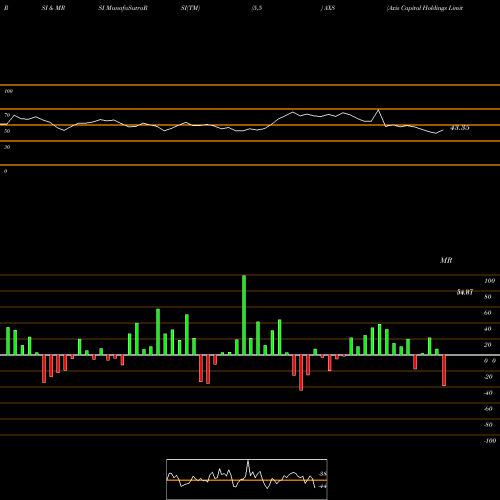Click the last red bar in MR histogram
The image size is (500, 500).
(x=444, y=370)
